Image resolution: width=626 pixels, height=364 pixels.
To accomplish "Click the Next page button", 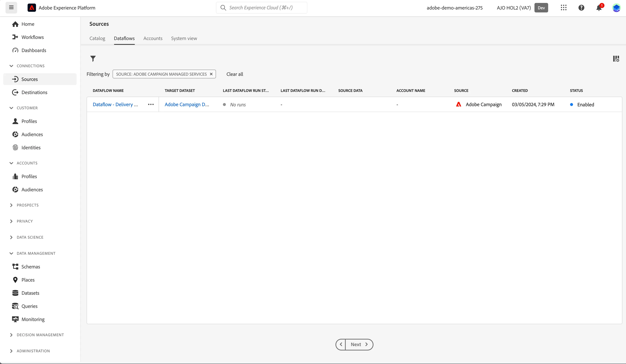I will click(x=359, y=344).
